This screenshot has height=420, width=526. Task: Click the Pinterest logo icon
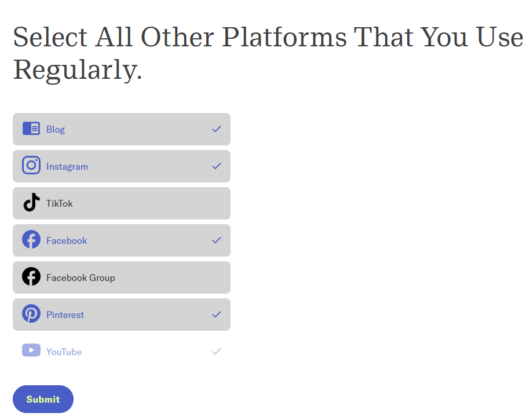[31, 313]
